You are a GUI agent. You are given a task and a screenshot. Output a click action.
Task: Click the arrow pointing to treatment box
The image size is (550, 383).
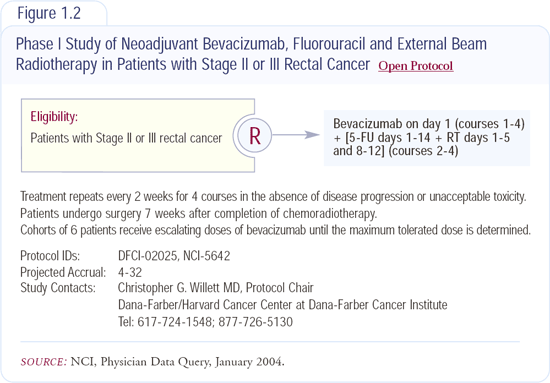point(296,135)
